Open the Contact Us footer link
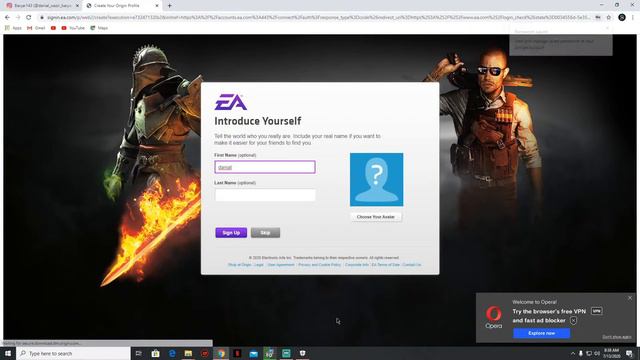This screenshot has height=360, width=640. [x=412, y=265]
